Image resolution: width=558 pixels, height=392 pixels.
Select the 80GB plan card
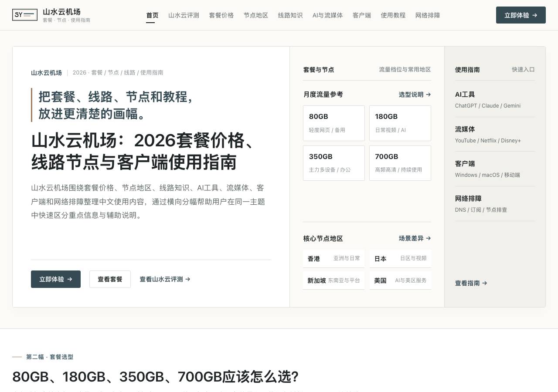[334, 123]
